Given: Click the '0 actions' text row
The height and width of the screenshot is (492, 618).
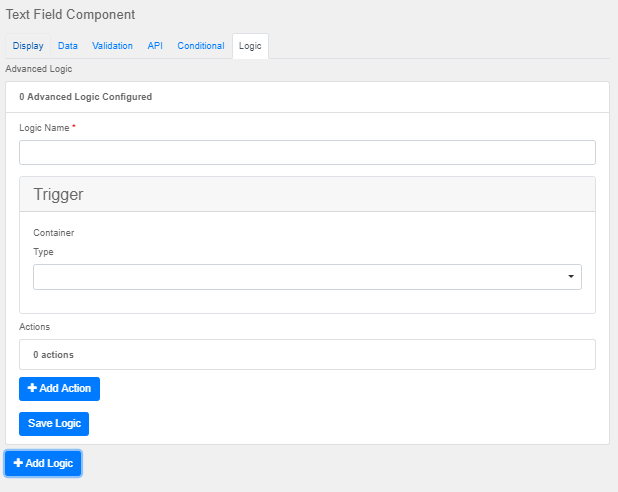Looking at the screenshot, I should [307, 354].
